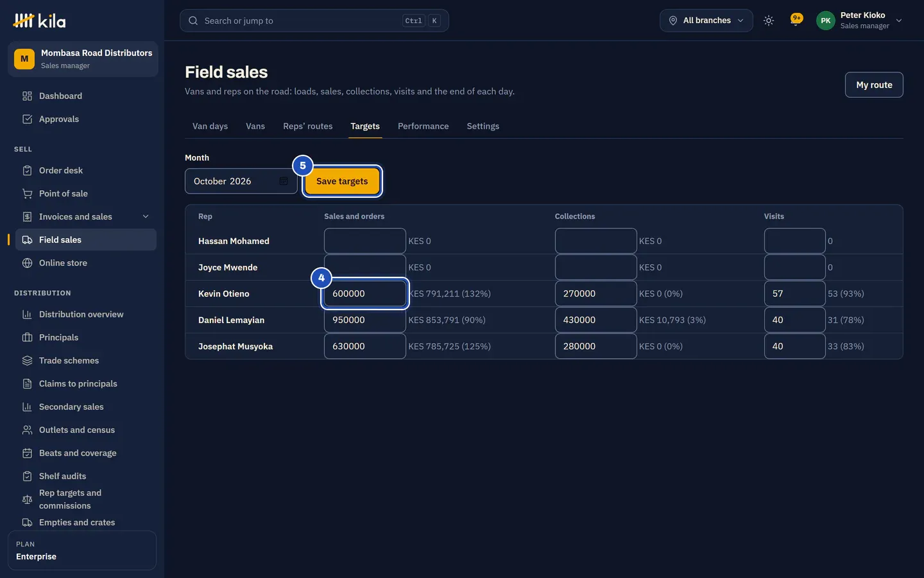Click Joyce Mwende collections target field
This screenshot has width=924, height=578.
(595, 267)
